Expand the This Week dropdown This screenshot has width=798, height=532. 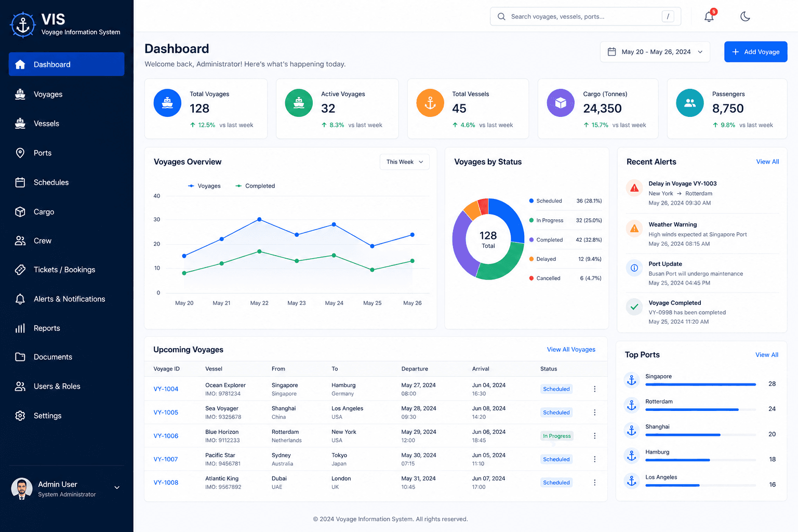tap(405, 162)
